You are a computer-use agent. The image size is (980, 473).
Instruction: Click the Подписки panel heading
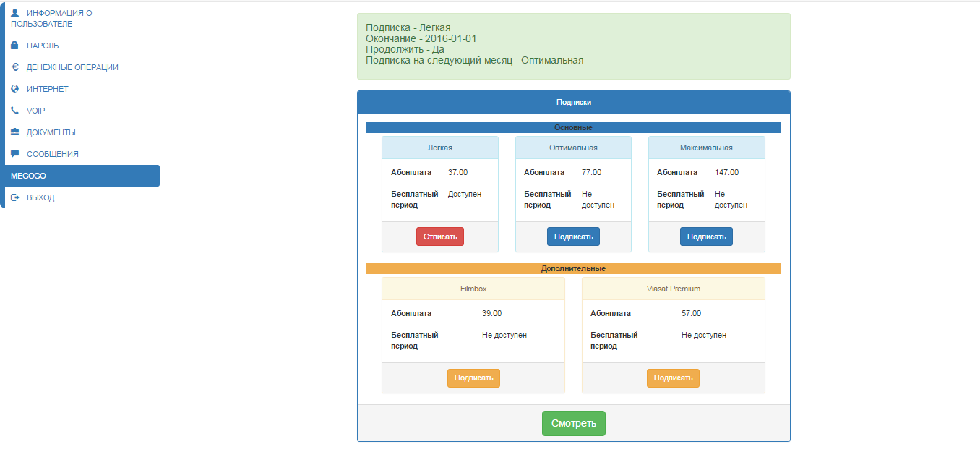574,102
